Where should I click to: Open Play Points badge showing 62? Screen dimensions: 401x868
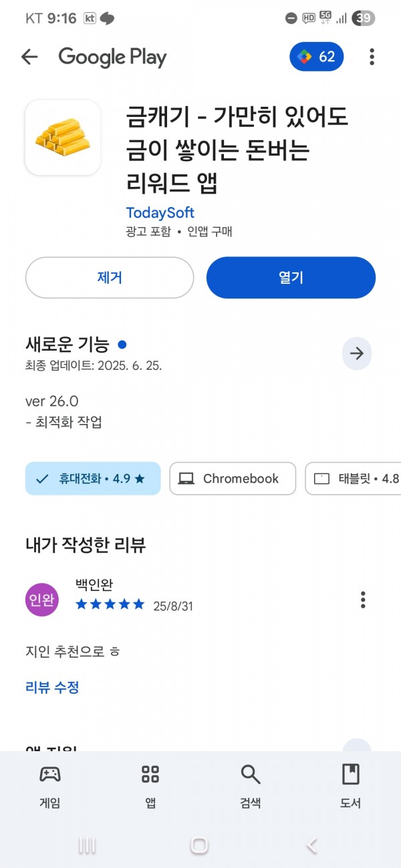317,57
